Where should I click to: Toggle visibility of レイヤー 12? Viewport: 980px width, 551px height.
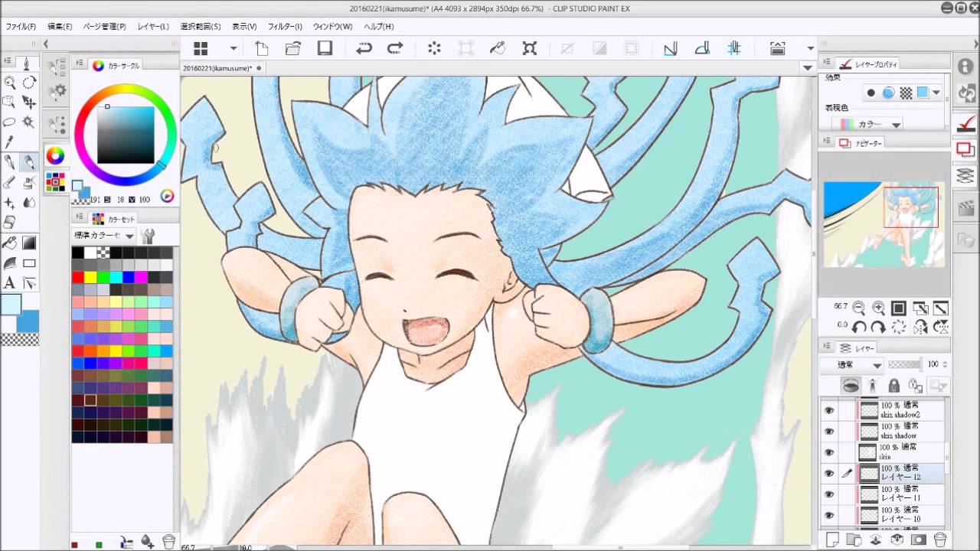828,473
